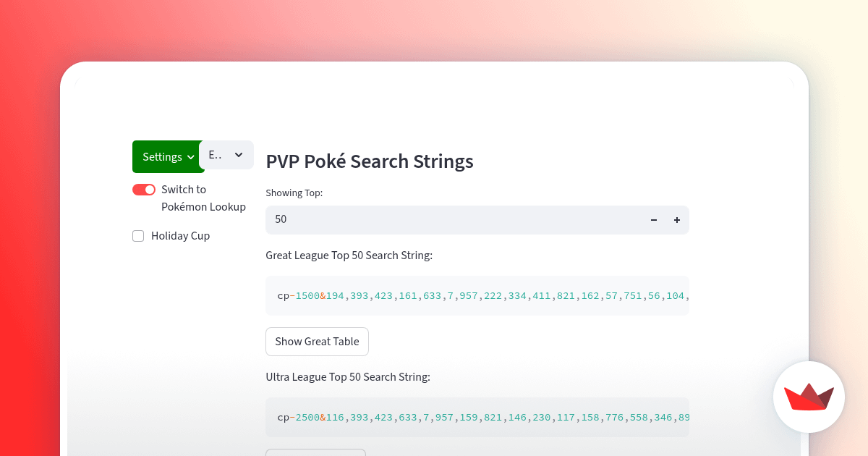Decrease Showing Top value with minus

point(654,220)
